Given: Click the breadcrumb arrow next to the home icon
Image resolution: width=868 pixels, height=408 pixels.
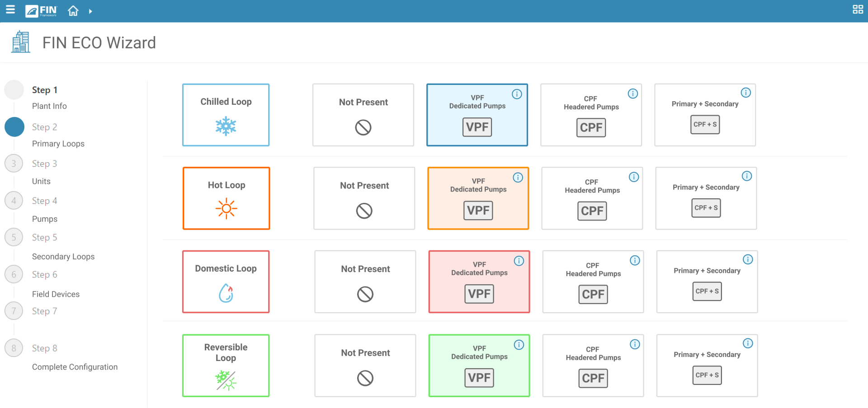Looking at the screenshot, I should coord(90,10).
